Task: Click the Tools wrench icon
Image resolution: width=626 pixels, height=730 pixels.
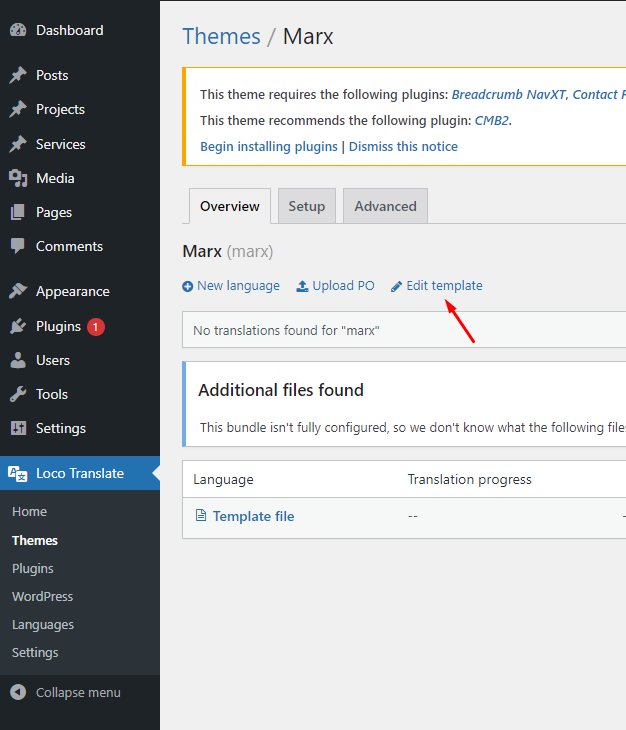Action: (x=18, y=394)
